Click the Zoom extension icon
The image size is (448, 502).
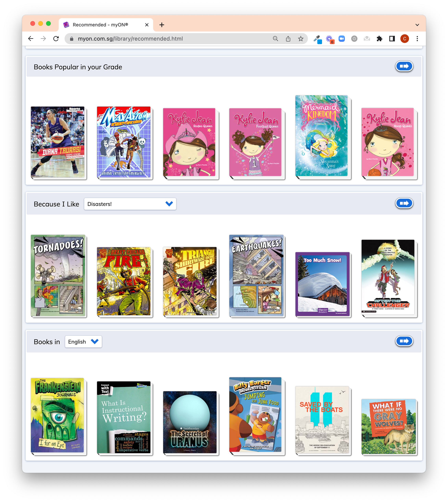(342, 39)
